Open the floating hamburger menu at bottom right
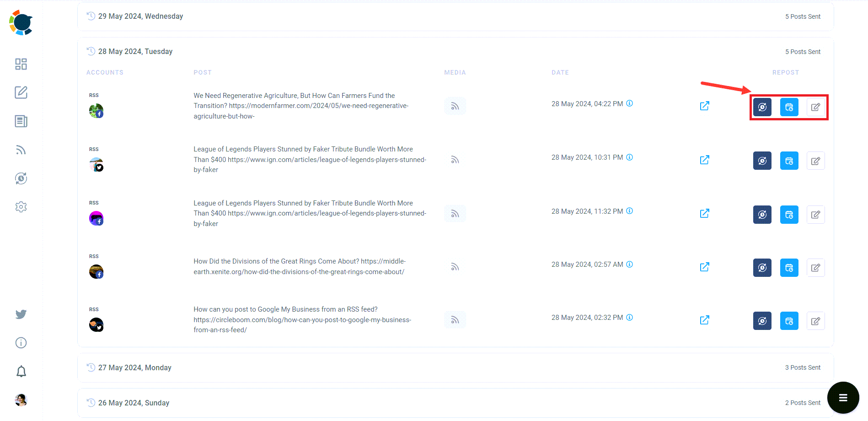 (x=843, y=397)
